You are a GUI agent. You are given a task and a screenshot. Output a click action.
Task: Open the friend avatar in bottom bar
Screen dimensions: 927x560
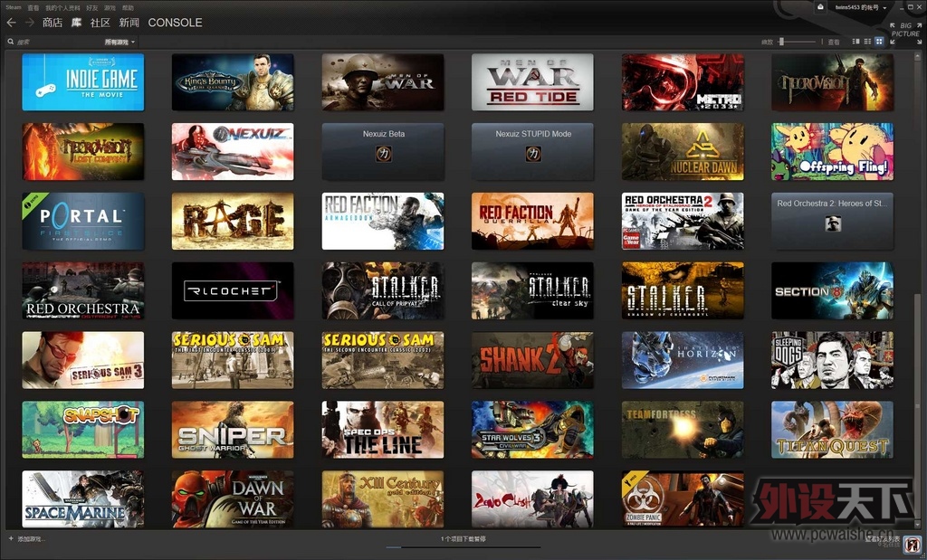[913, 544]
